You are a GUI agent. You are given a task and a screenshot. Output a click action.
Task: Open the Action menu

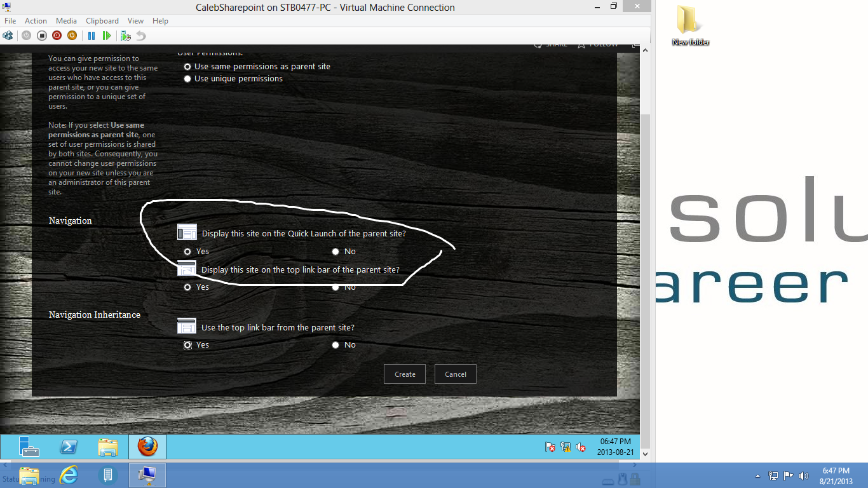pyautogui.click(x=36, y=21)
